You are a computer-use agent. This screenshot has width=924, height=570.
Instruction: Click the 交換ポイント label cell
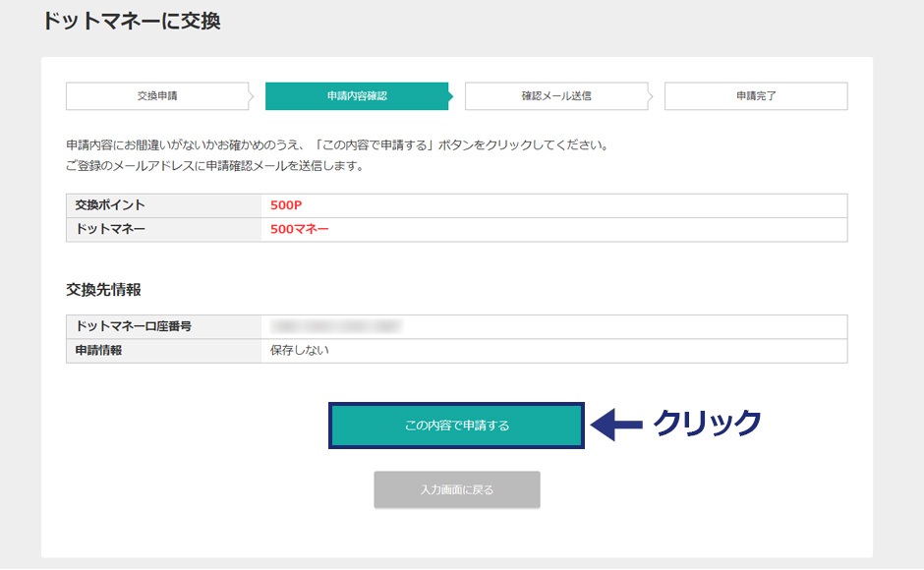pos(110,205)
